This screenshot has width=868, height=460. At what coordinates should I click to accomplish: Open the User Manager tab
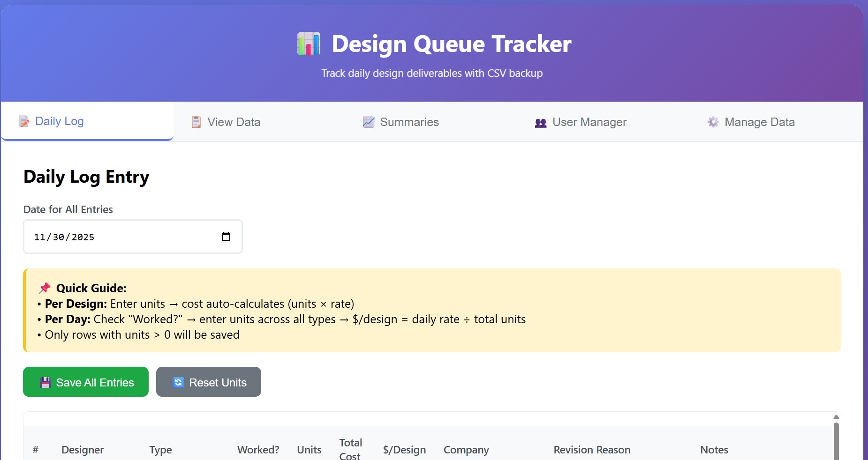[589, 122]
